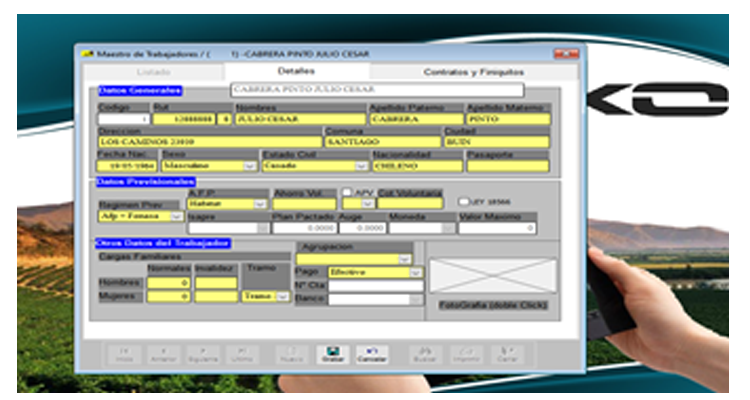Open the Banco dropdown
Screen dimensions: 750x400
coord(416,300)
